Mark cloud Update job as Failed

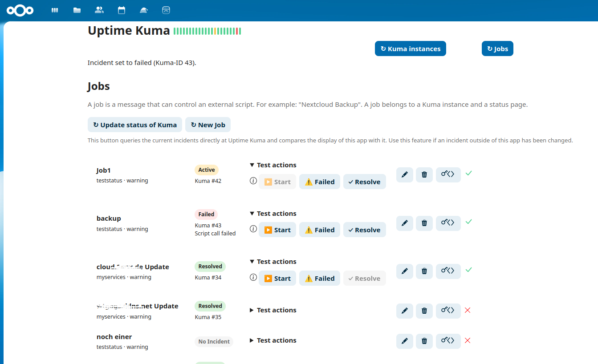[x=320, y=278]
